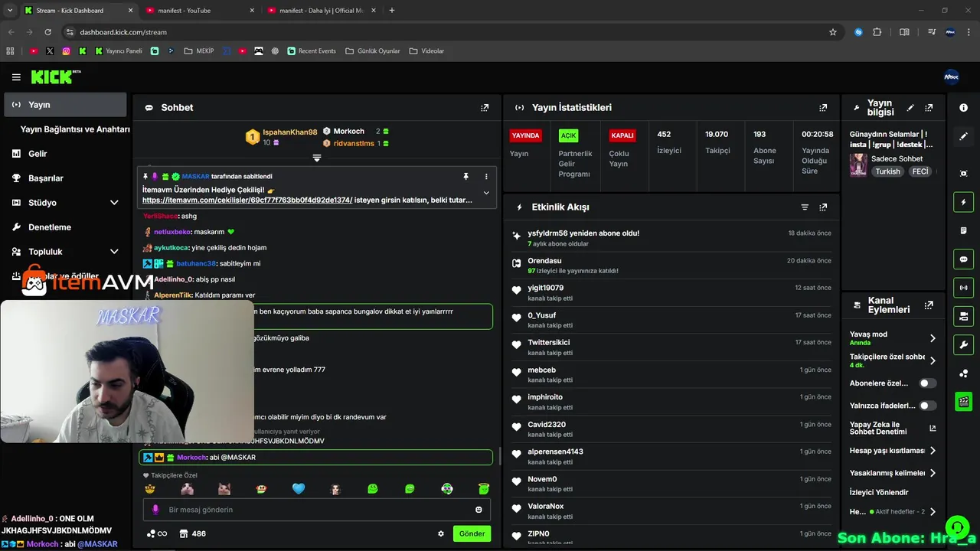Image resolution: width=980 pixels, height=551 pixels.
Task: Click the broadcast signal icon in the right sidebar
Action: tap(963, 288)
